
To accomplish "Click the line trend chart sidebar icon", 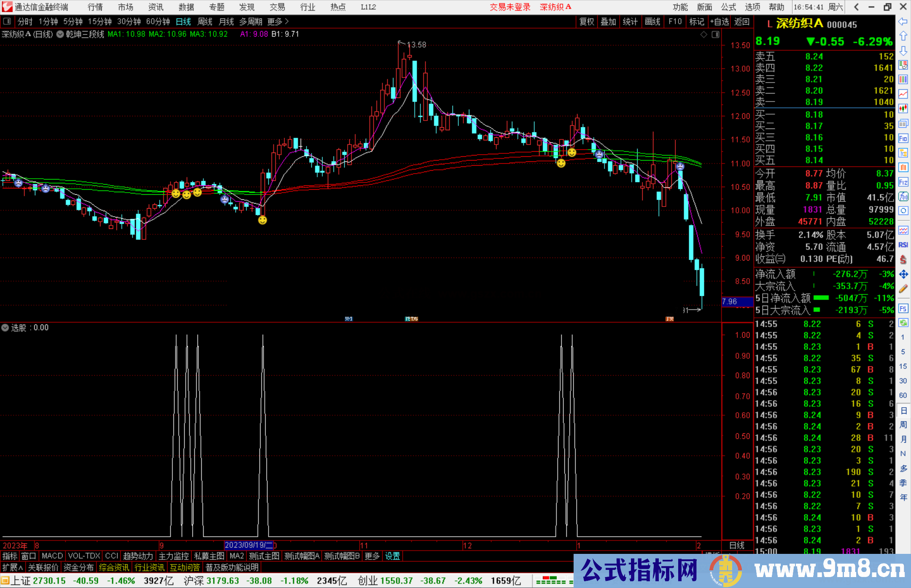I will coord(903,94).
